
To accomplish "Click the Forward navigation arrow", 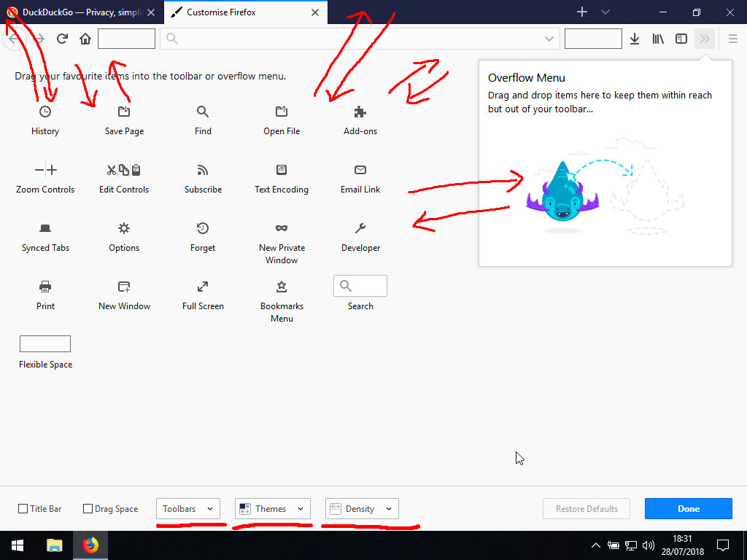I will click(39, 39).
